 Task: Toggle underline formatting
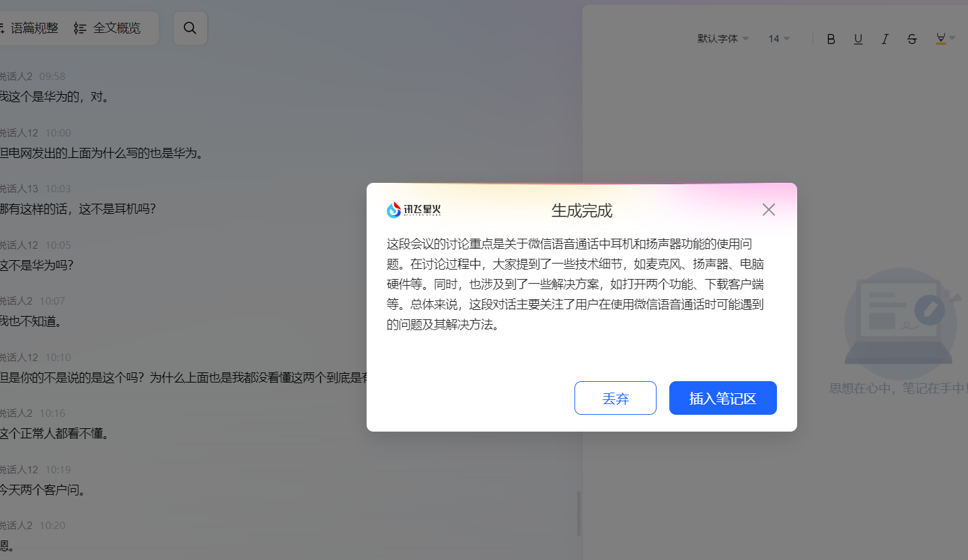click(x=858, y=39)
